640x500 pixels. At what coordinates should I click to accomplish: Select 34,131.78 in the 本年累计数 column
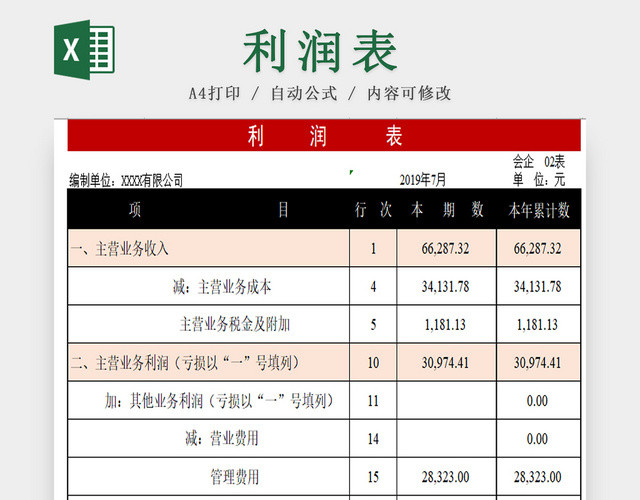[538, 287]
